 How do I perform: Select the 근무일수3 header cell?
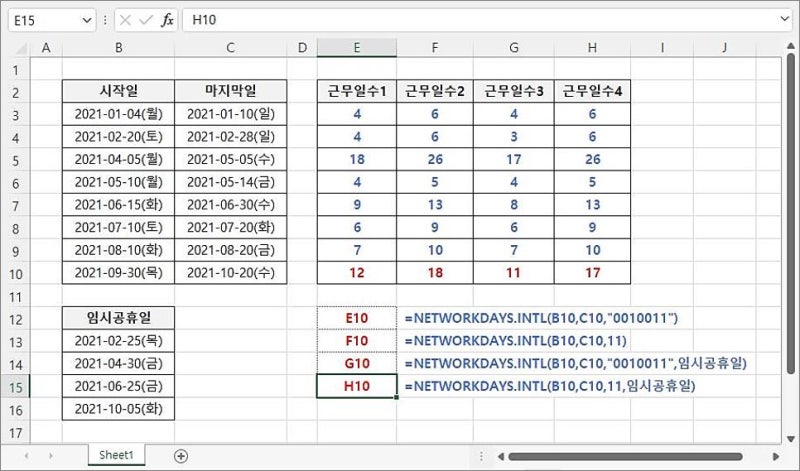pos(514,91)
